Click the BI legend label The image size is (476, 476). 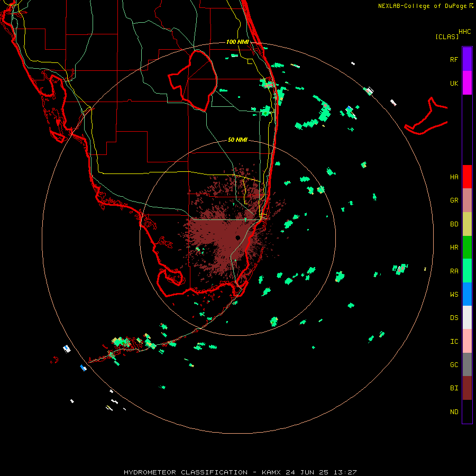[x=454, y=388]
